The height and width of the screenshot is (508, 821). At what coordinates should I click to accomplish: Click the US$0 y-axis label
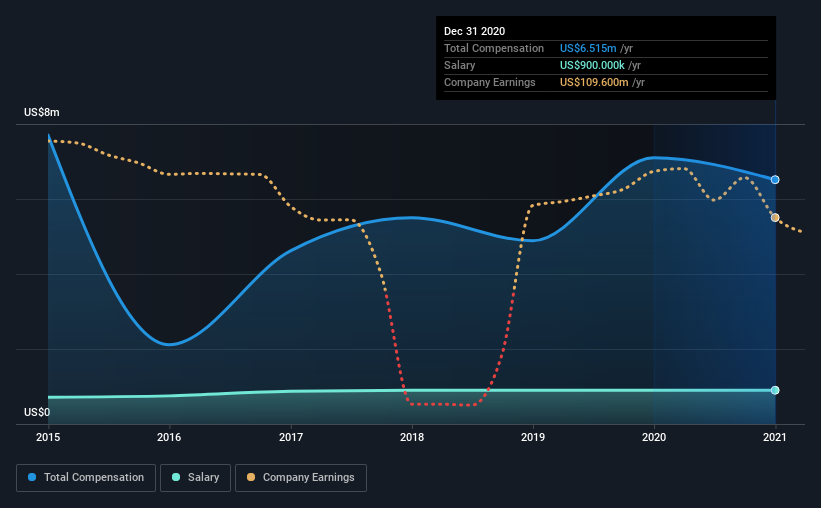[x=37, y=412]
